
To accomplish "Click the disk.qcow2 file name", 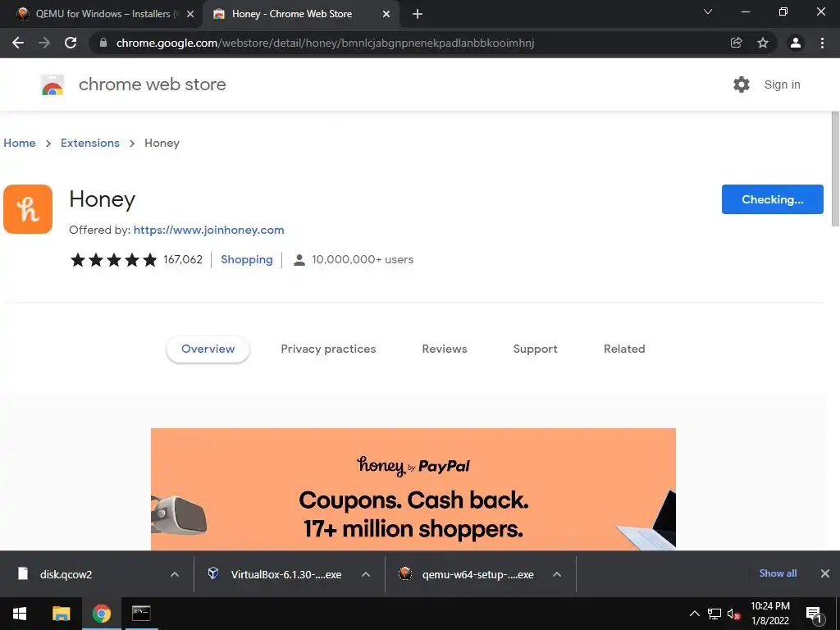I will [x=66, y=574].
